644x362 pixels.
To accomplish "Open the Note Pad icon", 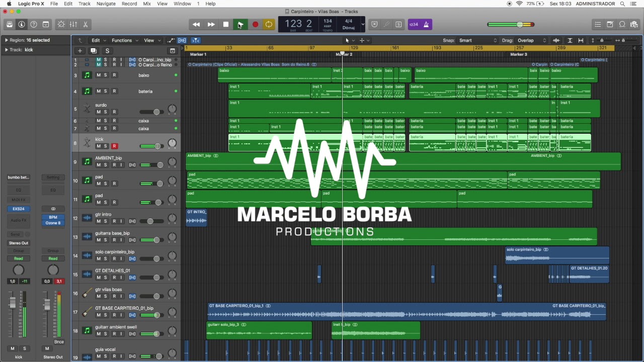I will coord(610,24).
